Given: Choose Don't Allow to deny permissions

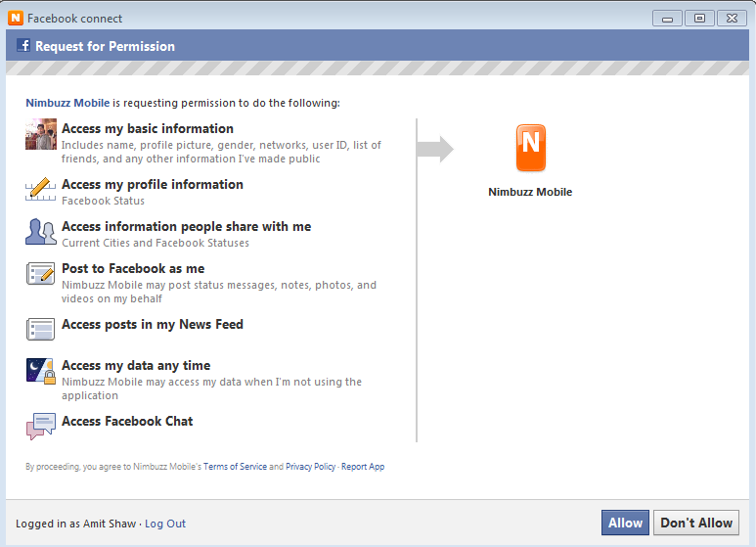Looking at the screenshot, I should click(696, 523).
